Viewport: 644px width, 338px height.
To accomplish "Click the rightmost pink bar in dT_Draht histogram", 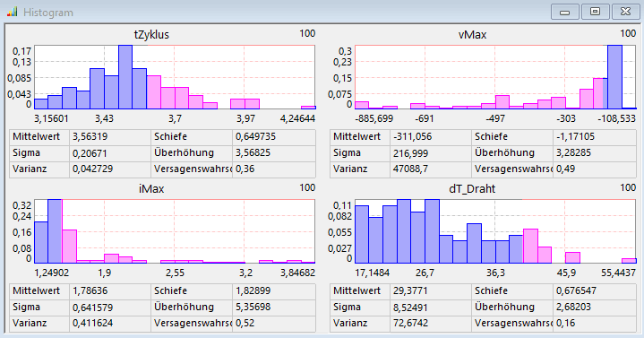I will point(629,261).
